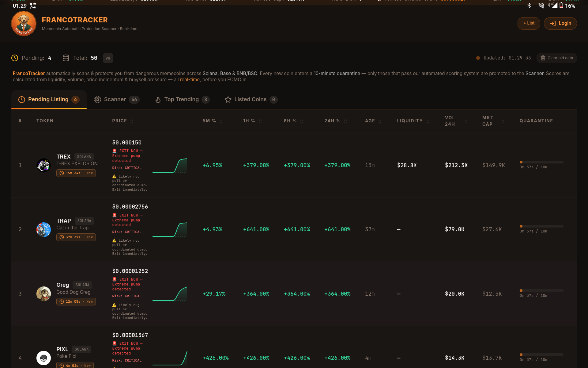Image resolution: width=588 pixels, height=368 pixels.
Task: Open the TREX token avatar
Action: (43, 165)
